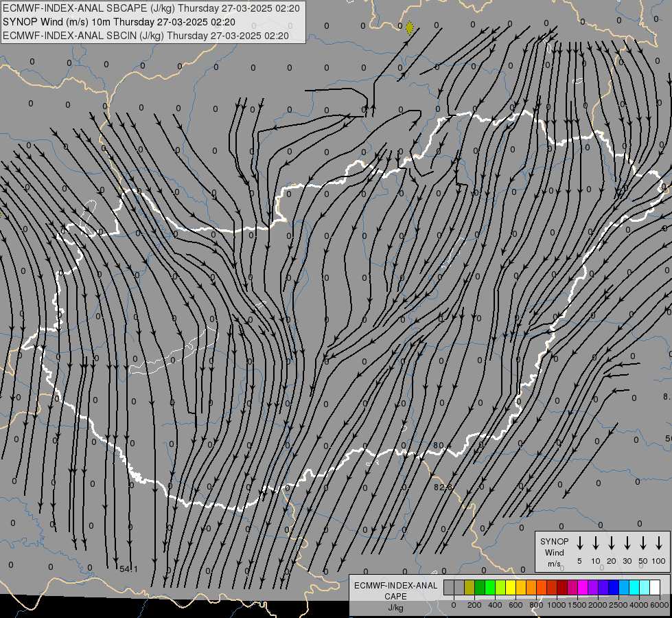The width and height of the screenshot is (672, 618).
Task: Click the 100 label in the wind legend
Action: coord(659,561)
